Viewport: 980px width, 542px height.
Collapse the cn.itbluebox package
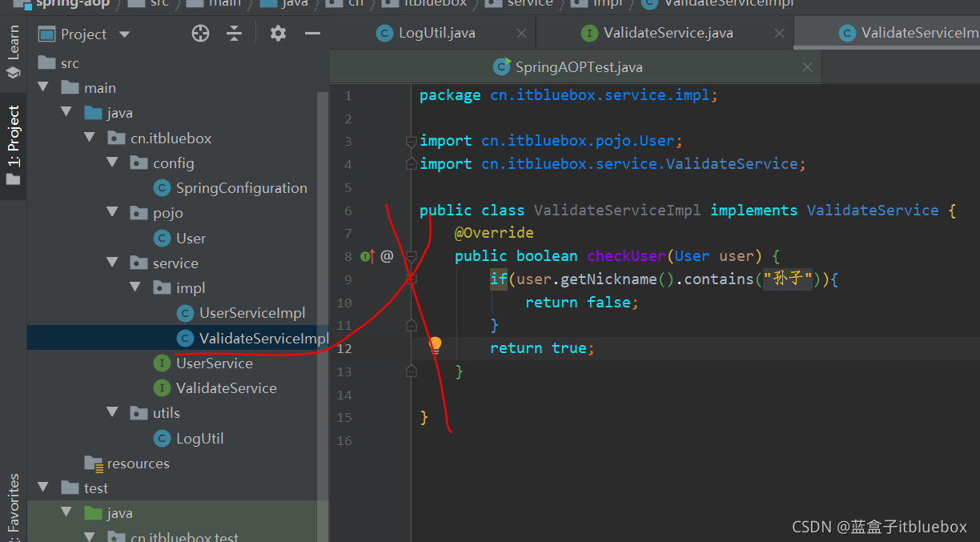(90, 138)
